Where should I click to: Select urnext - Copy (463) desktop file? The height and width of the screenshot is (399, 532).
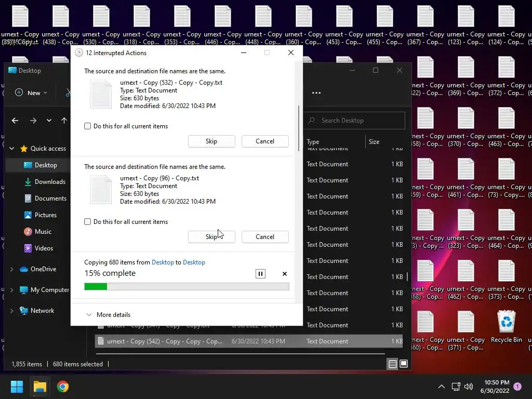pyautogui.click(x=506, y=127)
